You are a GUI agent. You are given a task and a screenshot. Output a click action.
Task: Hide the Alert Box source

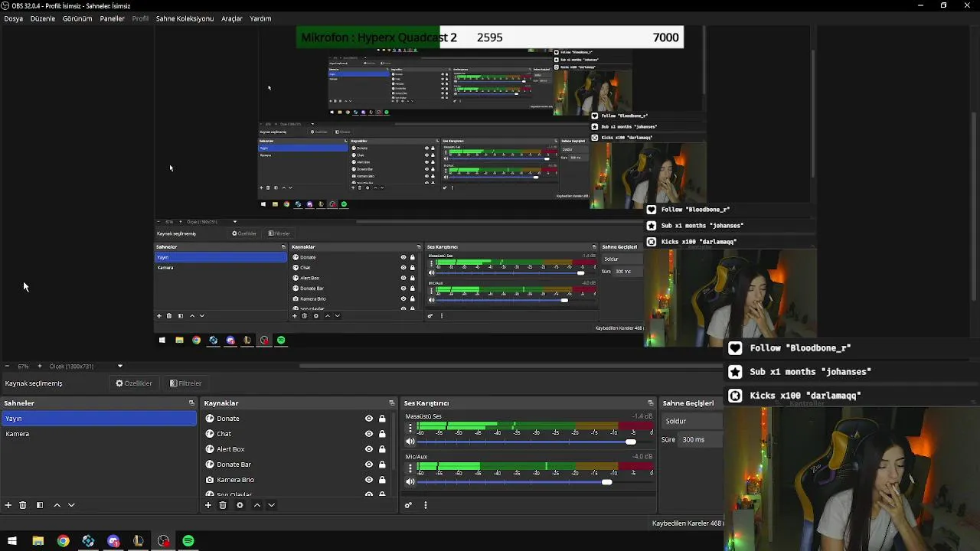click(x=369, y=449)
